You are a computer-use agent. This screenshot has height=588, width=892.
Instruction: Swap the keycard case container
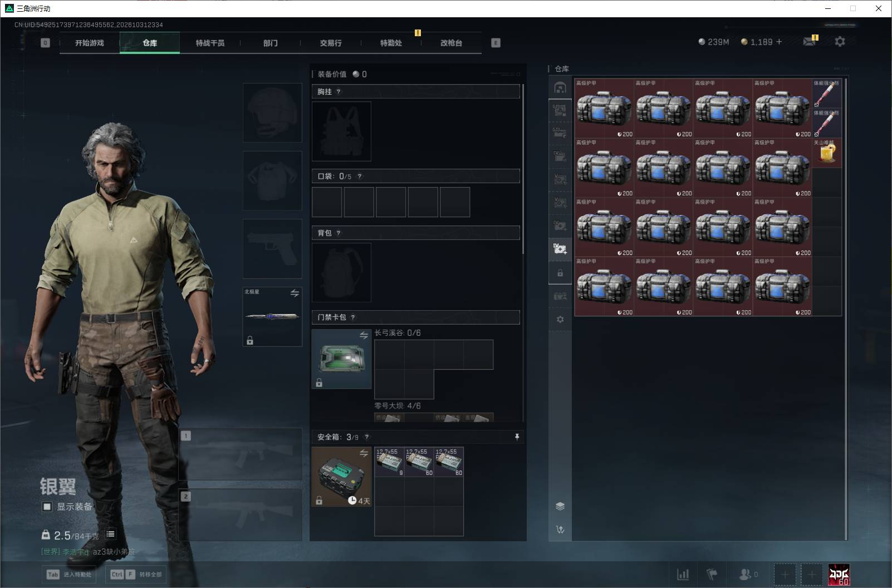(364, 335)
